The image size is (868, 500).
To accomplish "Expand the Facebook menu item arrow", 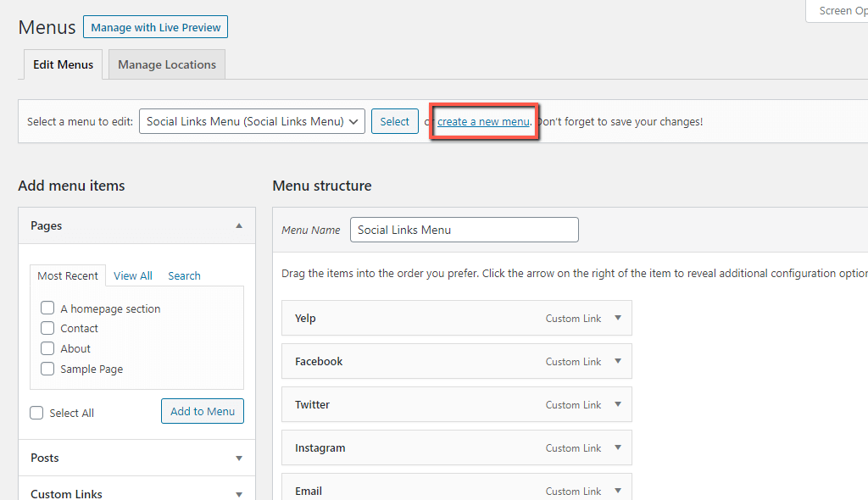I will (x=618, y=361).
